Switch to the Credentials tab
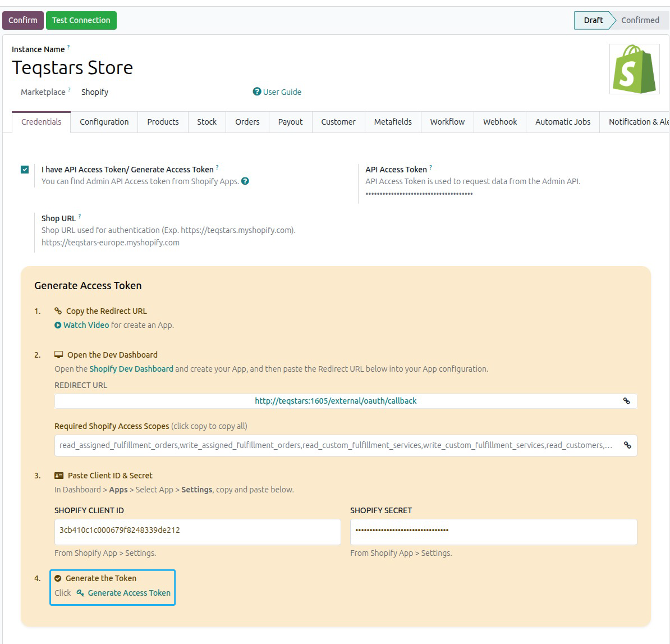The height and width of the screenshot is (644, 670). (x=42, y=122)
